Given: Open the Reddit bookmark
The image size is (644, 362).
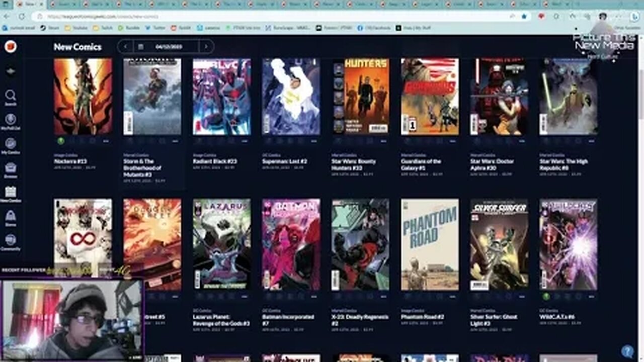Looking at the screenshot, I should pyautogui.click(x=182, y=28).
